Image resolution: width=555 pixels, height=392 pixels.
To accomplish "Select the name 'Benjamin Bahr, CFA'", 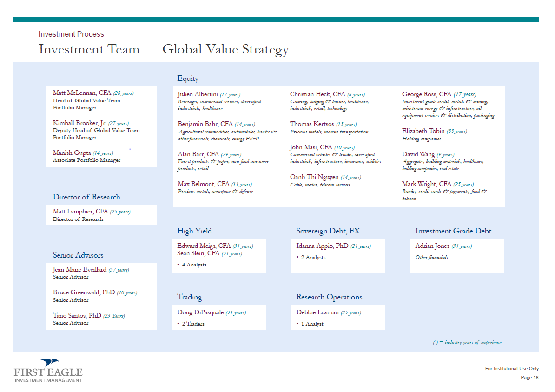I will point(205,124).
